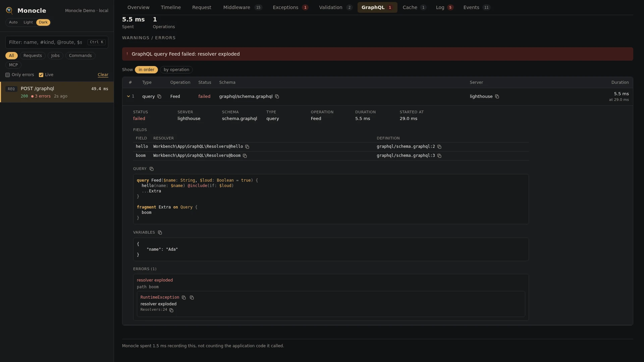This screenshot has width=644, height=362.
Task: Copy the graphql/schema.graphql schema path in row 1
Action: (277, 97)
